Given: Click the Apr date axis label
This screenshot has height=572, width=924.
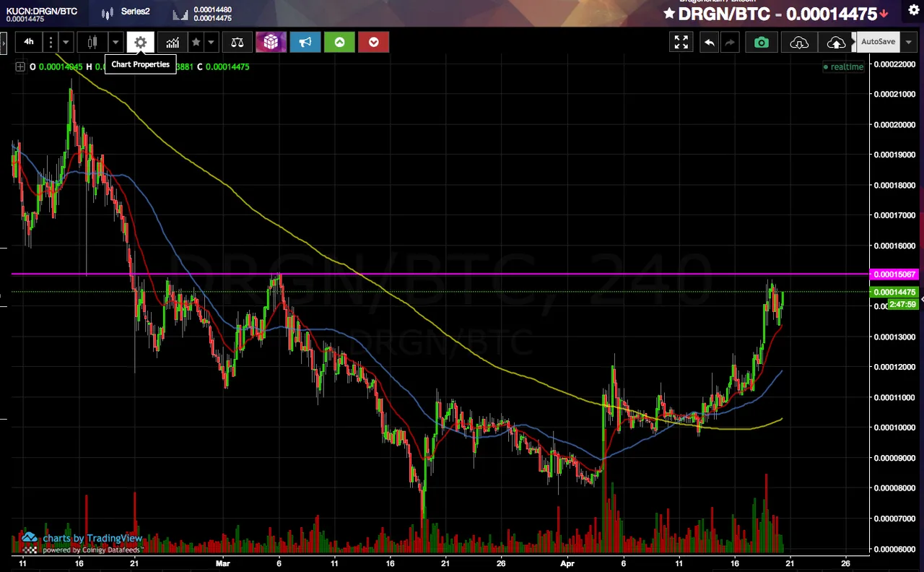Looking at the screenshot, I should (x=567, y=562).
